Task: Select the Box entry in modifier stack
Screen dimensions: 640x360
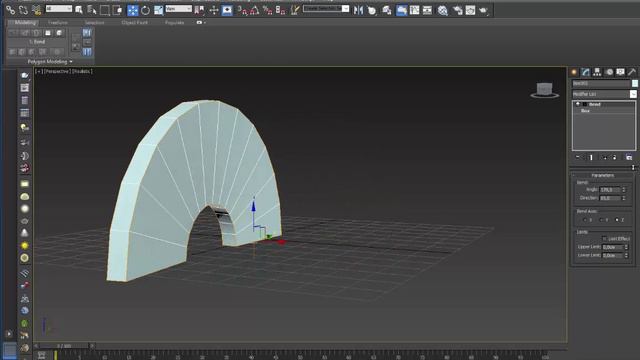Action: pyautogui.click(x=585, y=111)
